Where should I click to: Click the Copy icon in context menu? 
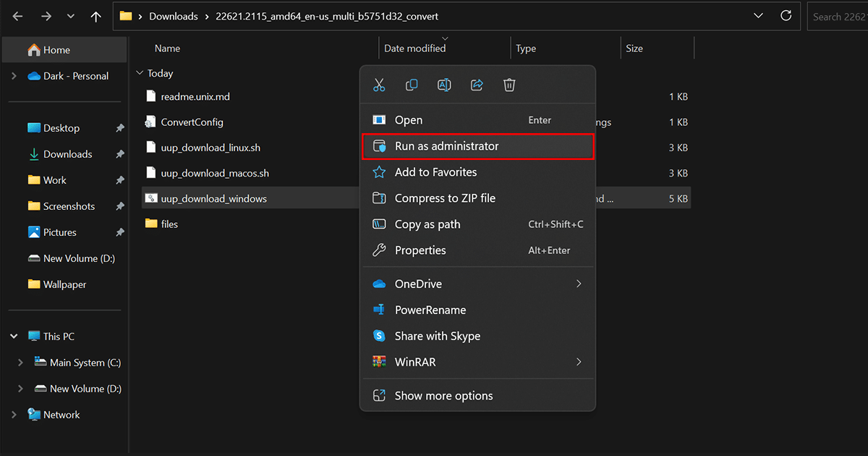coord(412,85)
